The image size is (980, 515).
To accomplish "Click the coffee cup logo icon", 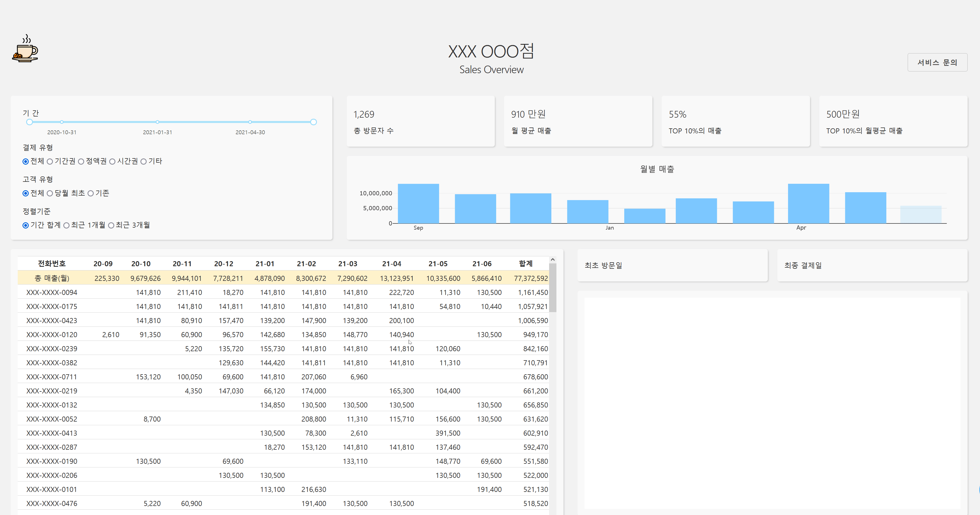I will tap(25, 49).
